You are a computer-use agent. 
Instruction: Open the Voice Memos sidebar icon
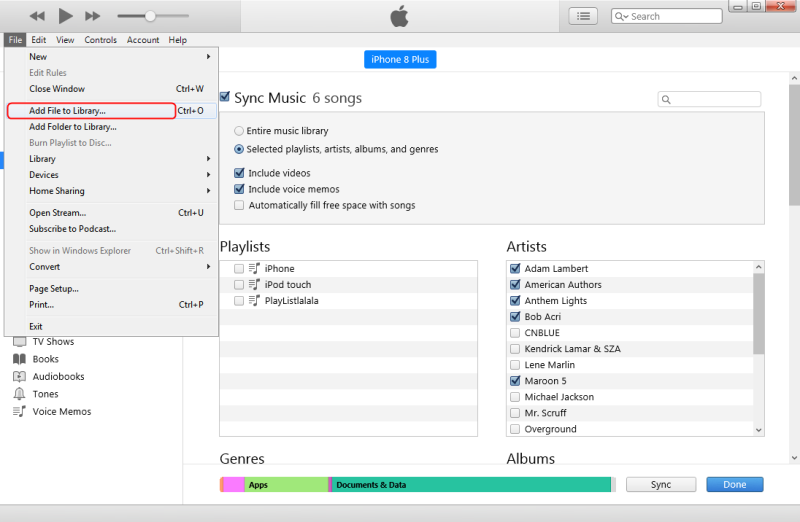click(19, 412)
